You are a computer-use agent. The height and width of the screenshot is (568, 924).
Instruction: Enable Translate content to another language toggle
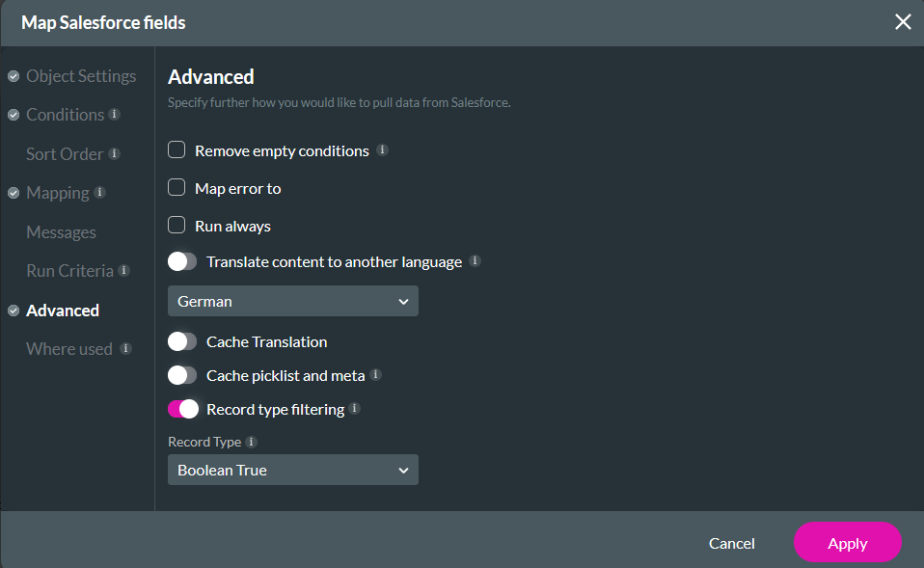(x=182, y=261)
